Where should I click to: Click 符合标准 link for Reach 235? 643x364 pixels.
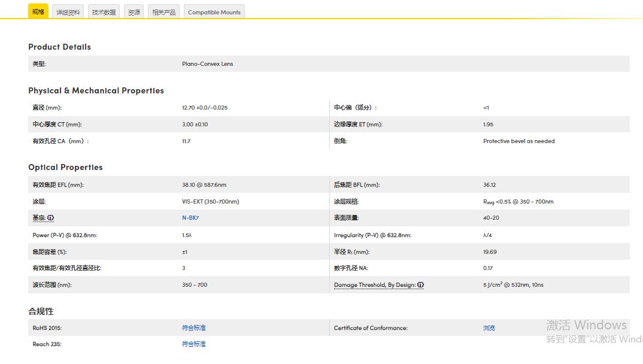coord(194,344)
